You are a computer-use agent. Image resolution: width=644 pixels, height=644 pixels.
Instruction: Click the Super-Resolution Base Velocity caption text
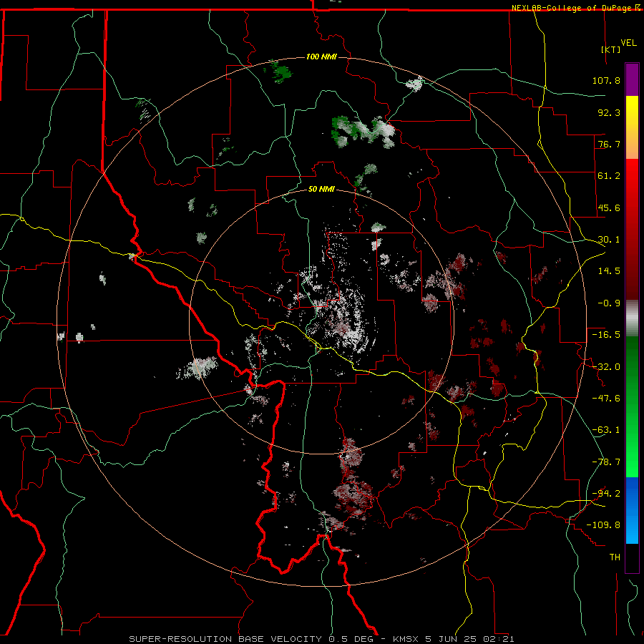tap(321, 639)
